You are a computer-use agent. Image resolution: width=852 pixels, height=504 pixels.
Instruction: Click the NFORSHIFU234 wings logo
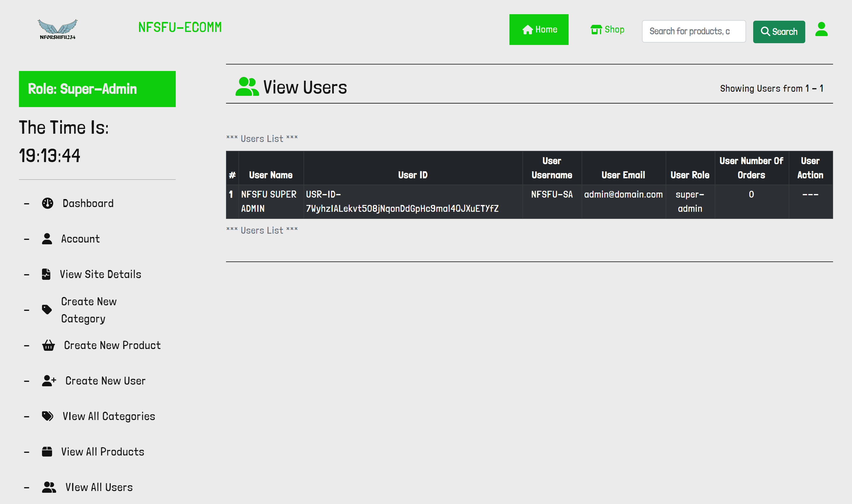pos(57,29)
